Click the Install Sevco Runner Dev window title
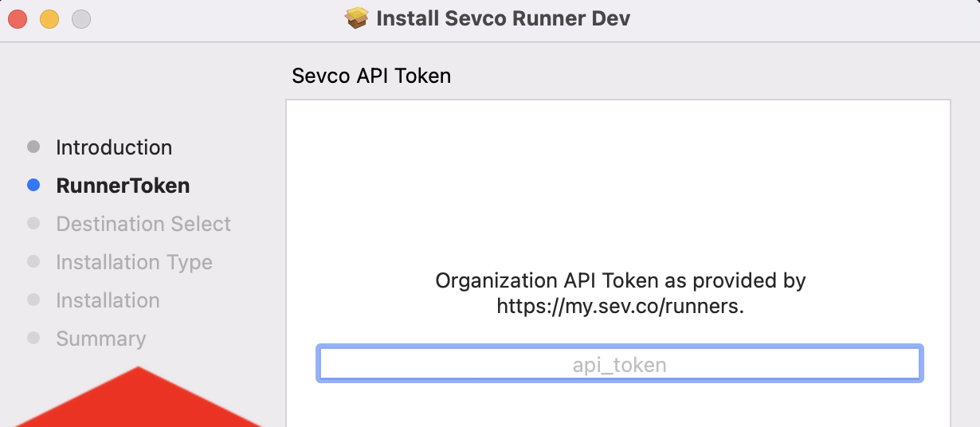The width and height of the screenshot is (980, 427). point(503,18)
